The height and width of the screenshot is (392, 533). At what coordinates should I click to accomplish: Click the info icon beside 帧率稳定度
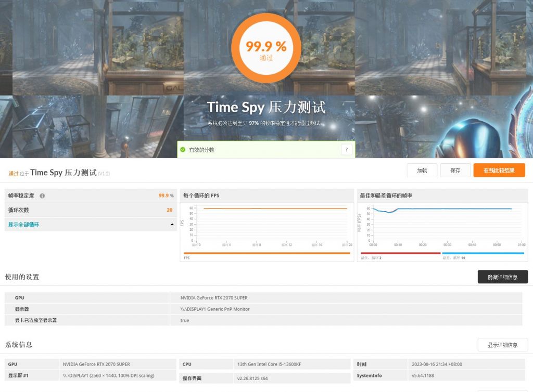point(42,196)
